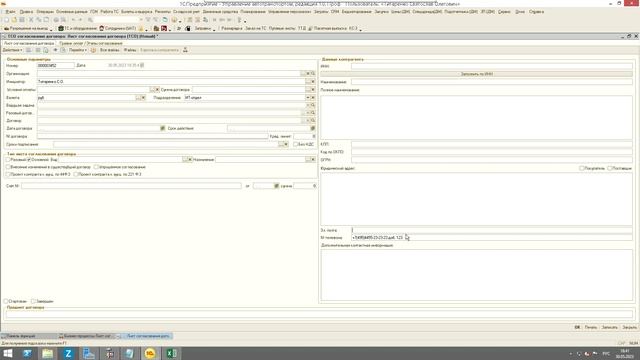The height and width of the screenshot is (360, 640).
Task: Open the Перейти dropdown menu
Action: tap(78, 50)
